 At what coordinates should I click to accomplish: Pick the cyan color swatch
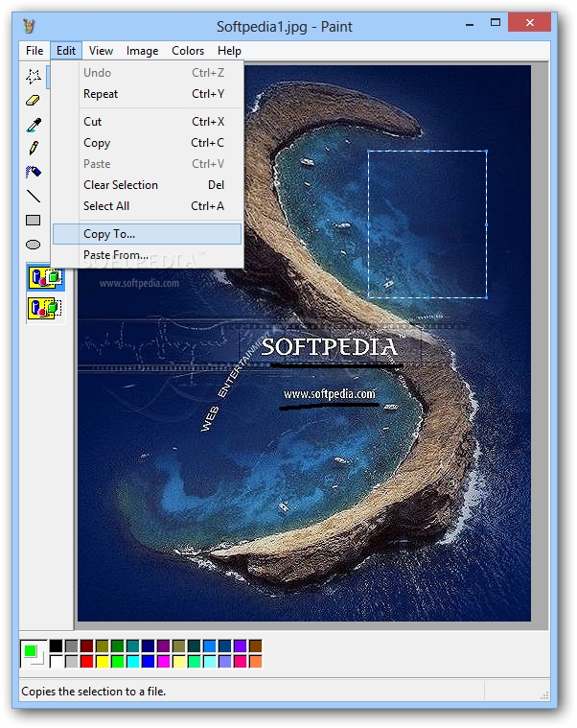(x=132, y=661)
